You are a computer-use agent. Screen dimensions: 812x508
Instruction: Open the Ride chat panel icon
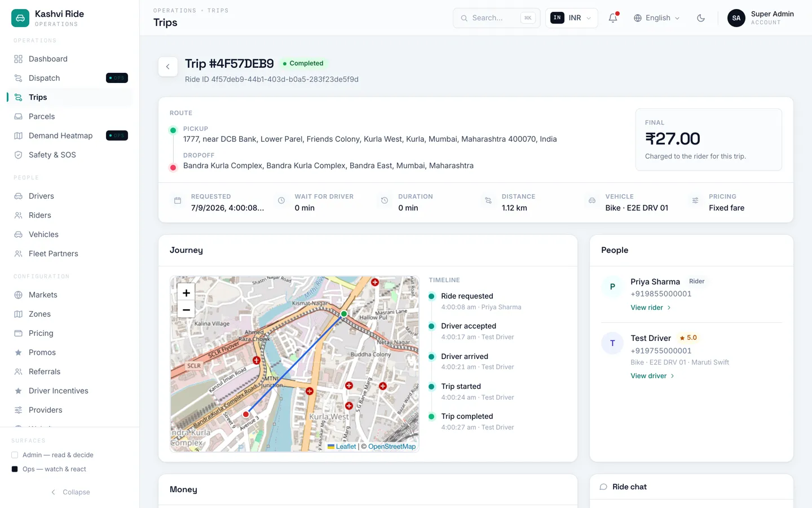coord(603,487)
